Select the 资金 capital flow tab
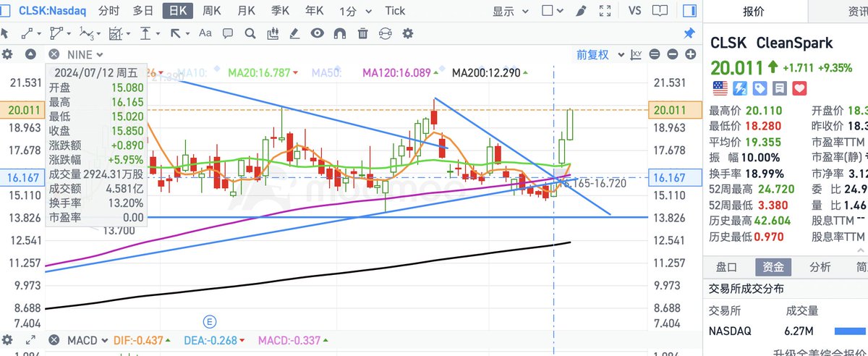The width and height of the screenshot is (868, 356). click(773, 267)
